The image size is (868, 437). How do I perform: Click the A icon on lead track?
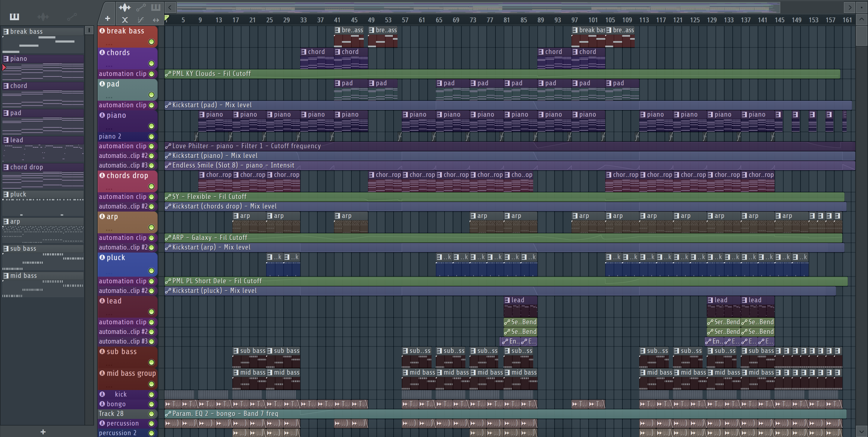[x=102, y=300]
